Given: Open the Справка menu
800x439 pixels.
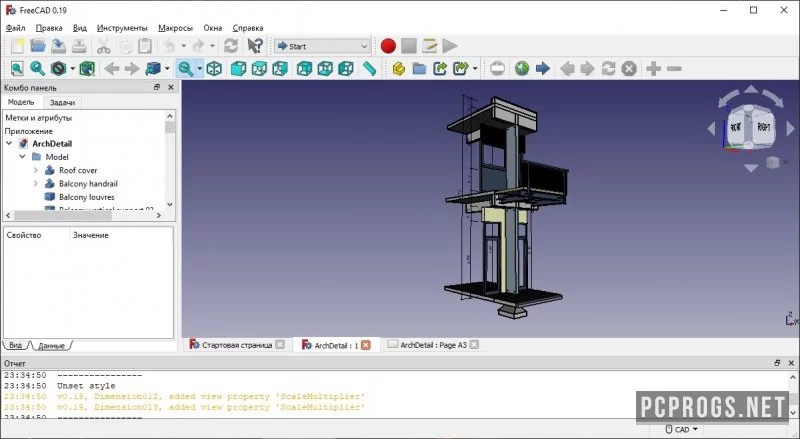Looking at the screenshot, I should [x=248, y=28].
